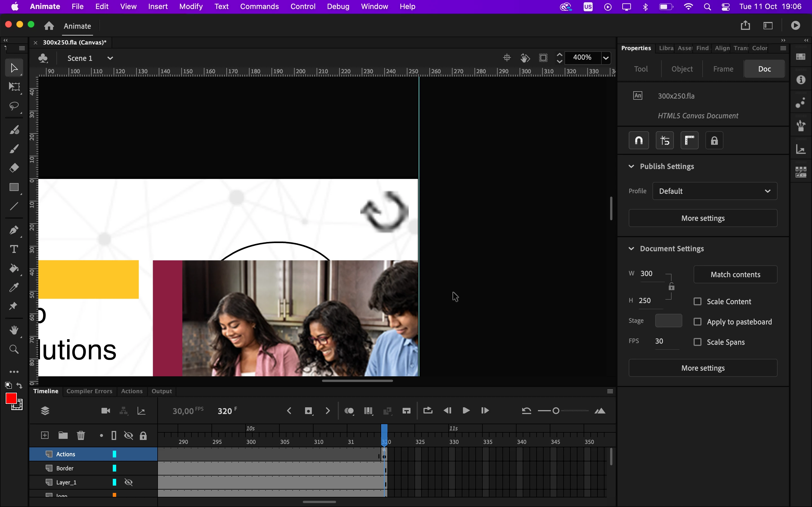Select the Free Transform tool
This screenshot has width=812, height=507.
pyautogui.click(x=14, y=87)
